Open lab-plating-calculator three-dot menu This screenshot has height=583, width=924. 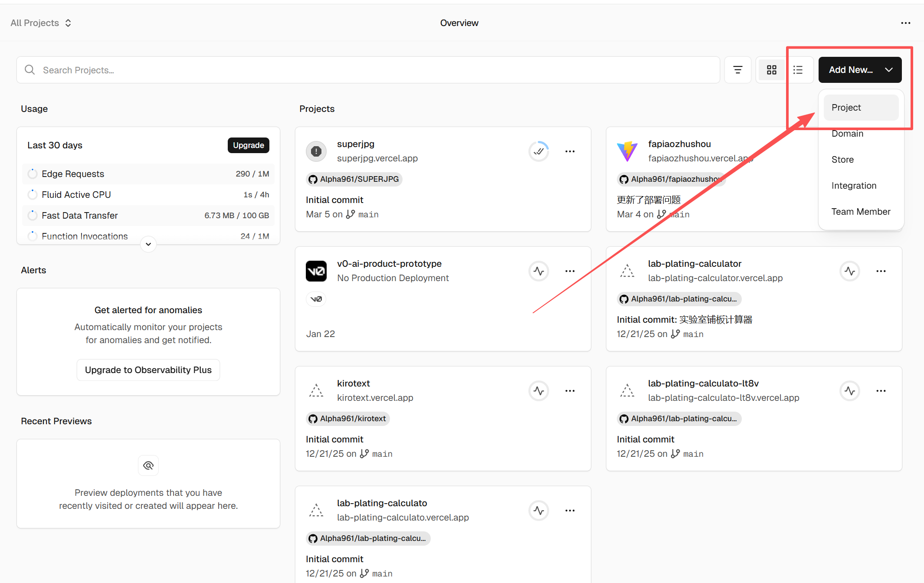tap(881, 271)
